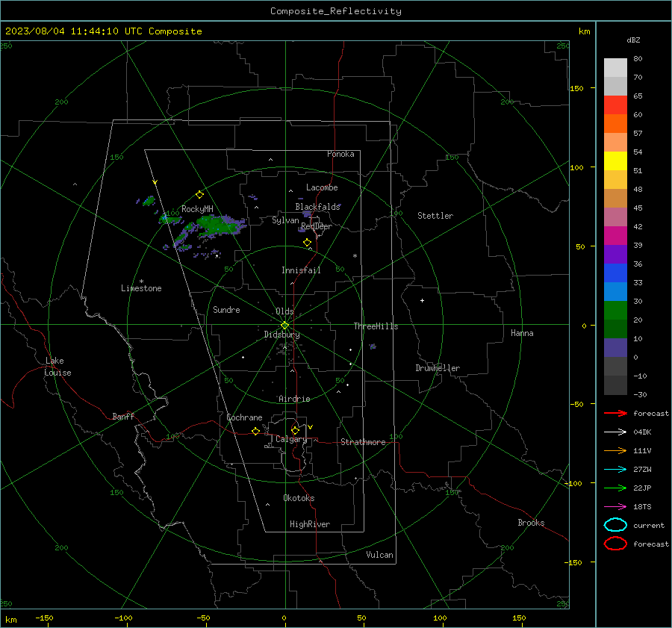Click the Stettler city label
This screenshot has height=628, width=672.
tap(435, 216)
